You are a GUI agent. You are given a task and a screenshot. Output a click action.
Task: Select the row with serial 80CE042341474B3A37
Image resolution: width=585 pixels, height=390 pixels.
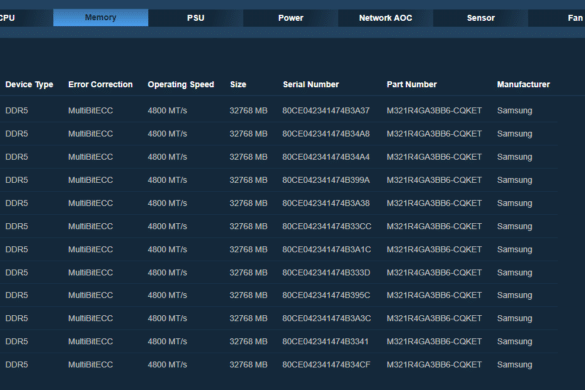pos(279,110)
